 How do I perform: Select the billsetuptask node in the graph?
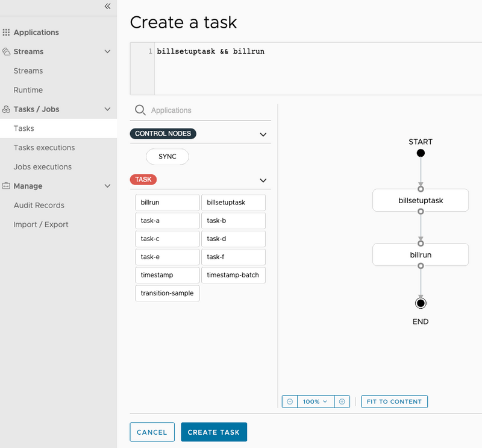421,200
